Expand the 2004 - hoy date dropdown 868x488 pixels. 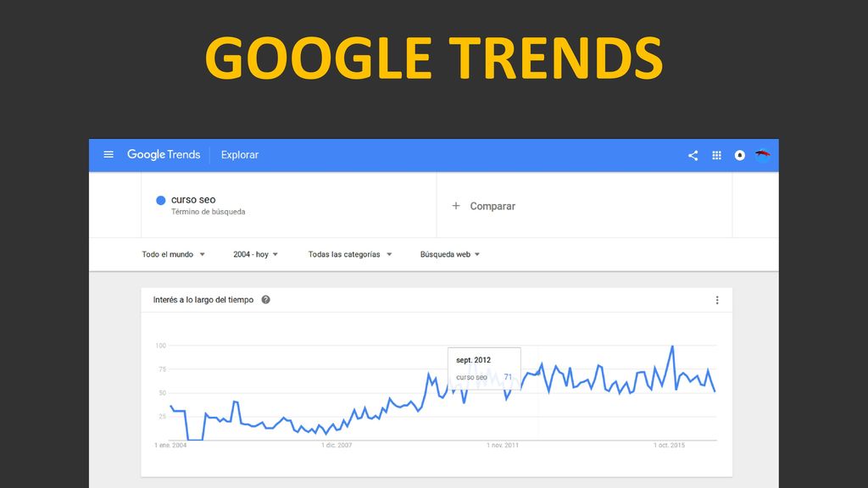[x=255, y=254]
